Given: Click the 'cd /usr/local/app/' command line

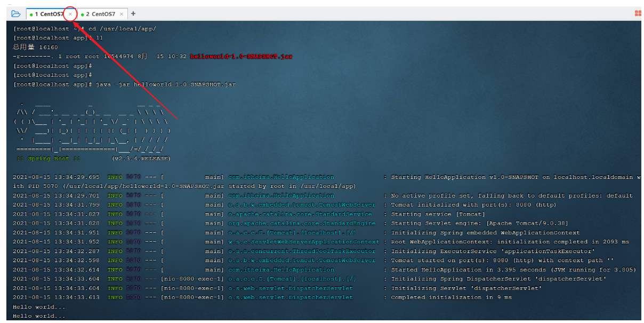Looking at the screenshot, I should (x=122, y=29).
